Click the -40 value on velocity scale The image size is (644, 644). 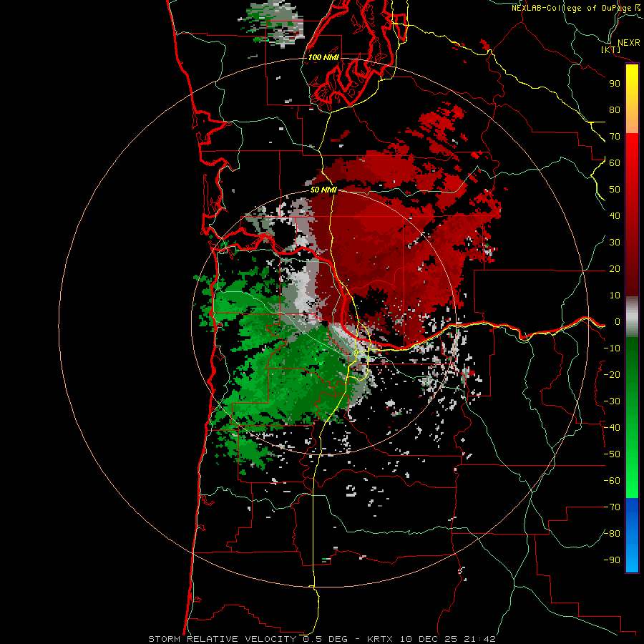coord(612,428)
